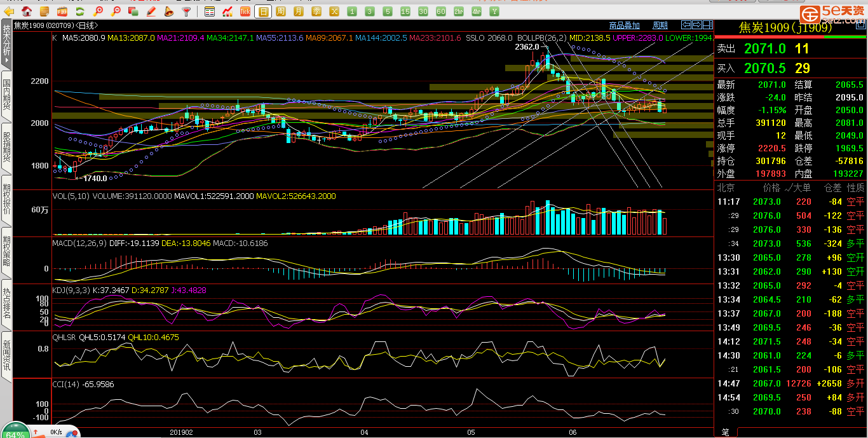
Task: Open the red funnel filter icon
Action: 186,11
